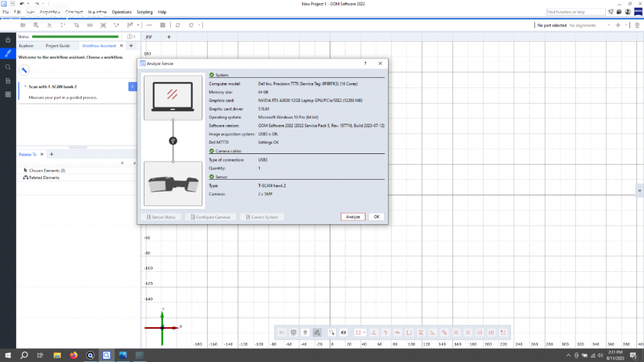Screen dimensions: 644x362
Task: Click the red square frame icon
Action: tap(409, 332)
